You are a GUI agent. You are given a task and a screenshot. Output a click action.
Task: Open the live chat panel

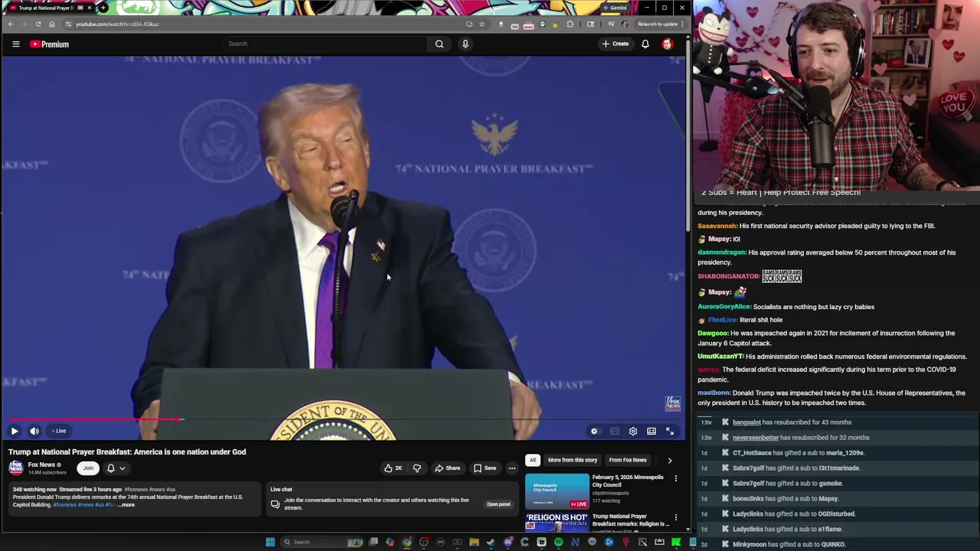(498, 504)
